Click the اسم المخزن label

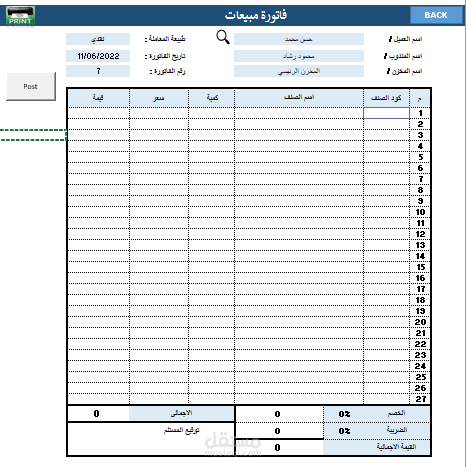404,71
